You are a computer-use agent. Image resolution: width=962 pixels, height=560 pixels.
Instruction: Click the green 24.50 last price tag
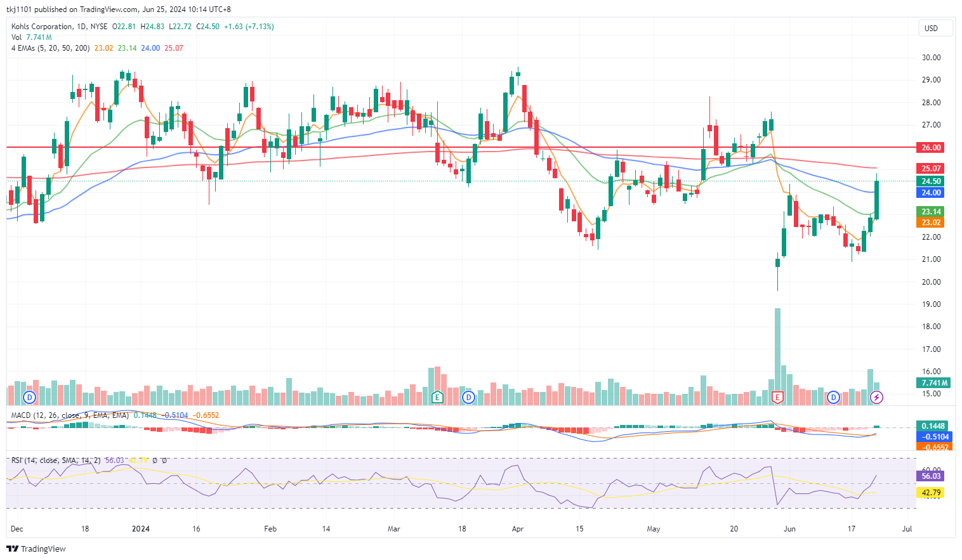pos(931,181)
